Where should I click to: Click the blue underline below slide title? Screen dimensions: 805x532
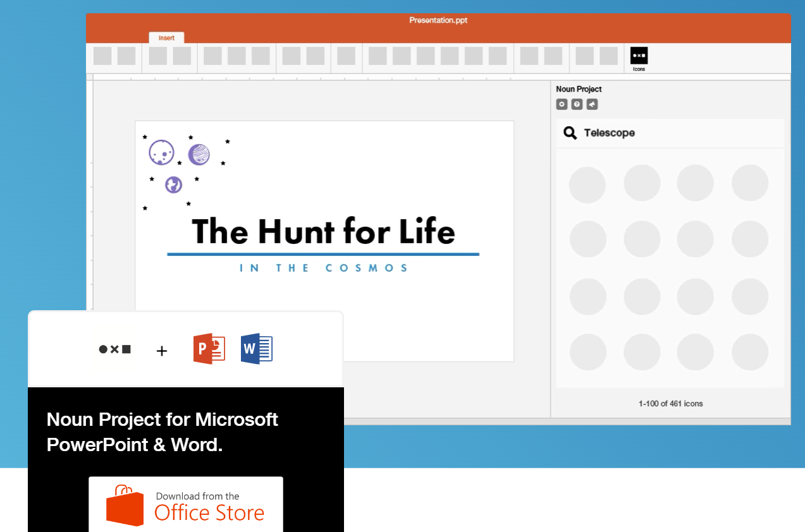(x=323, y=254)
